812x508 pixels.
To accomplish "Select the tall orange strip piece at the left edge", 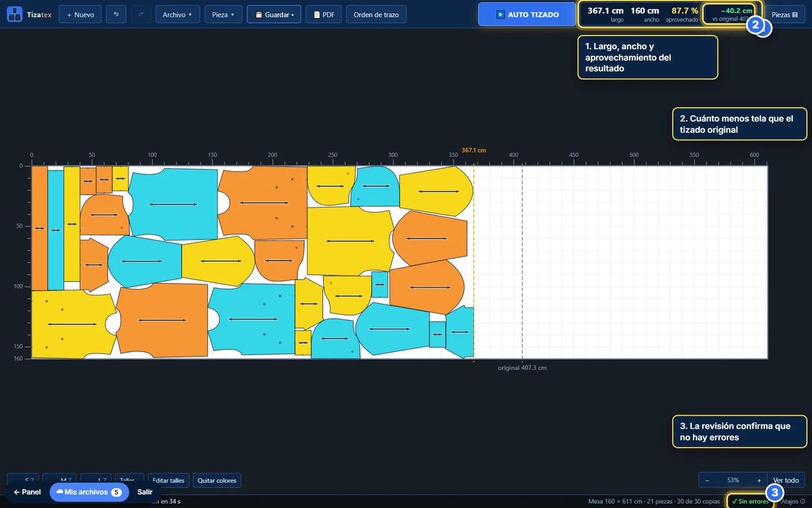I will 40,228.
